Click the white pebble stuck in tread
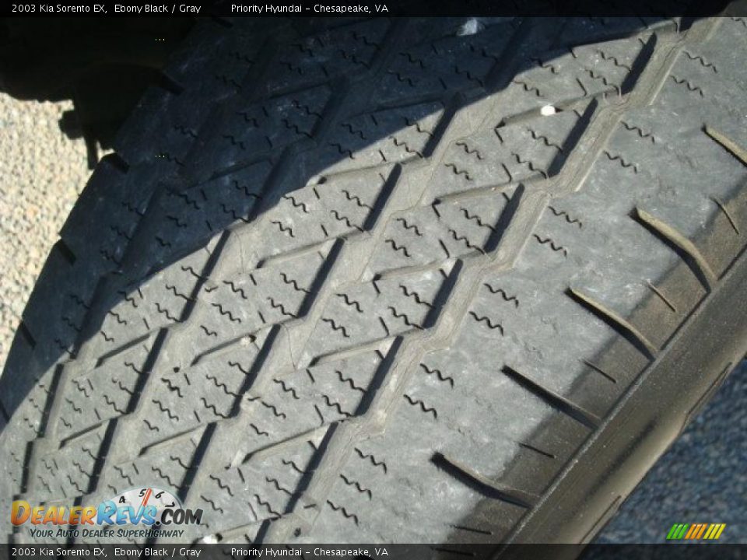Screen dimensions: 747x560 click(x=548, y=110)
